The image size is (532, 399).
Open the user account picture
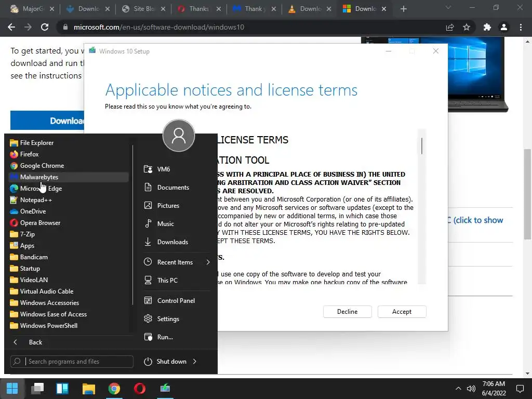179,136
